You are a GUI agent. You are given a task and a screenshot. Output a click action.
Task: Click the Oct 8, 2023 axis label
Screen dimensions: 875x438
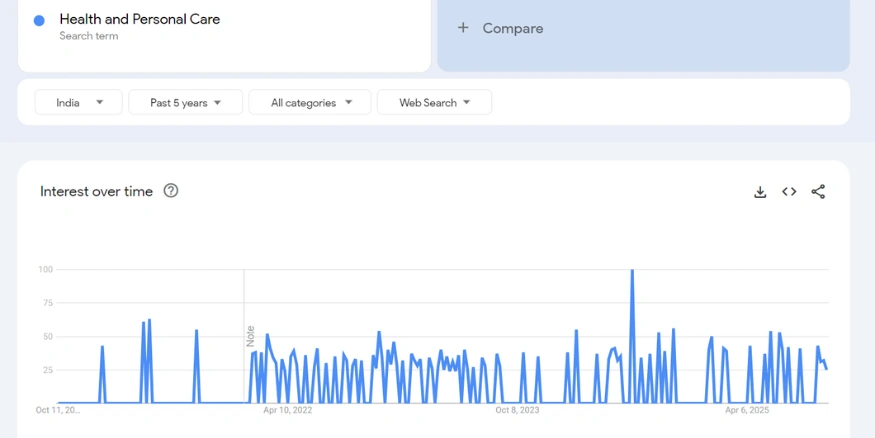click(x=517, y=410)
